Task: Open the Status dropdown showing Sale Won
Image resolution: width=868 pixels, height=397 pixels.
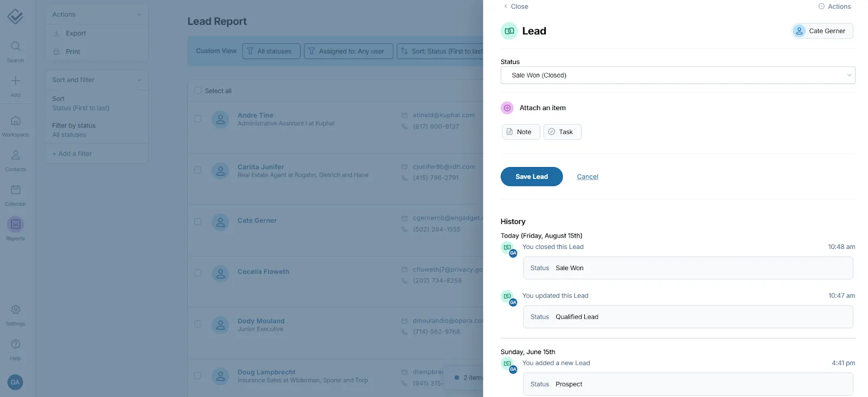Action: (x=678, y=75)
